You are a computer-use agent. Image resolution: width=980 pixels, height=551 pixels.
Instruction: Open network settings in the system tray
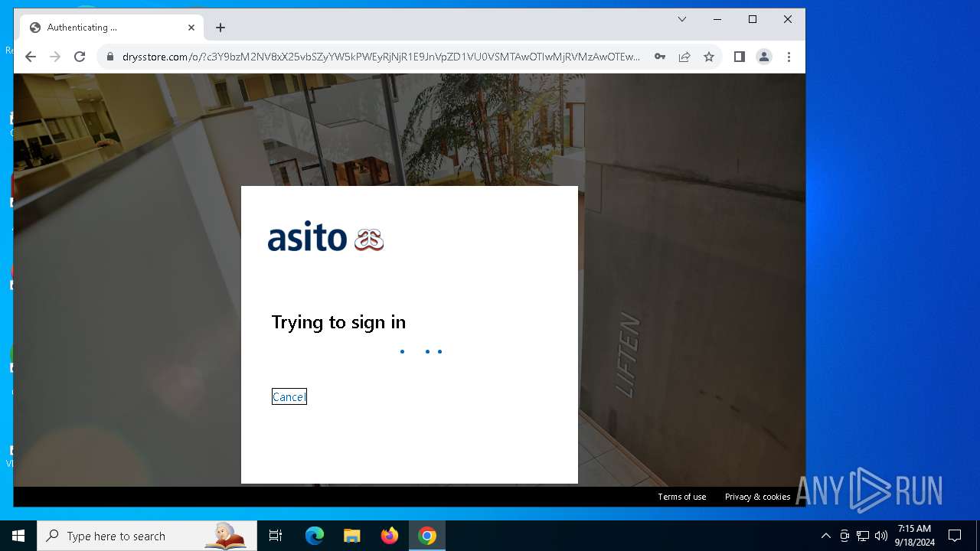pyautogui.click(x=863, y=536)
